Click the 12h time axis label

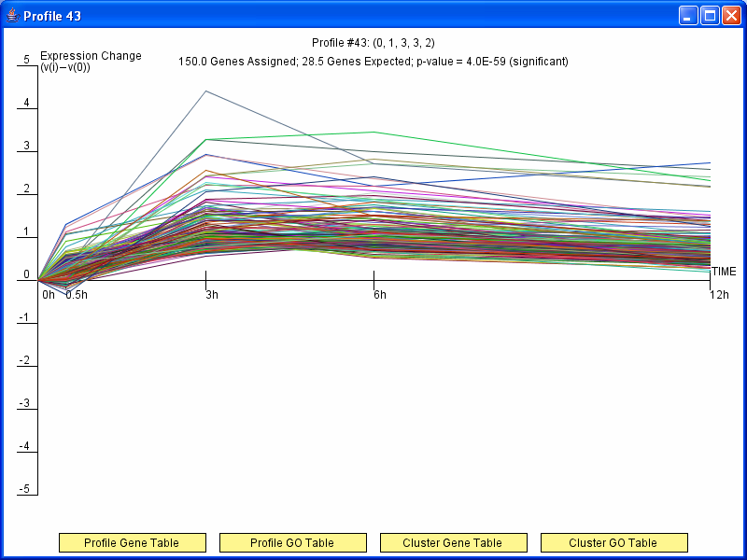719,295
